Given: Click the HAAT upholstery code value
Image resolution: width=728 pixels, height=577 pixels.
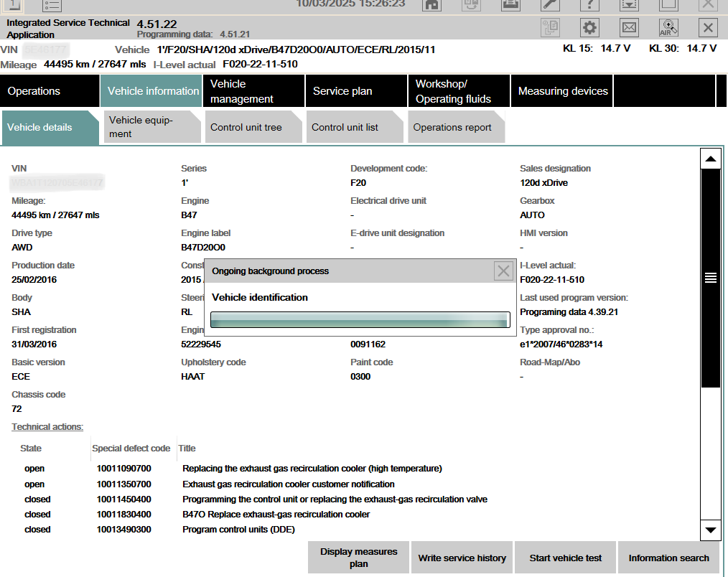Looking at the screenshot, I should coord(192,377).
